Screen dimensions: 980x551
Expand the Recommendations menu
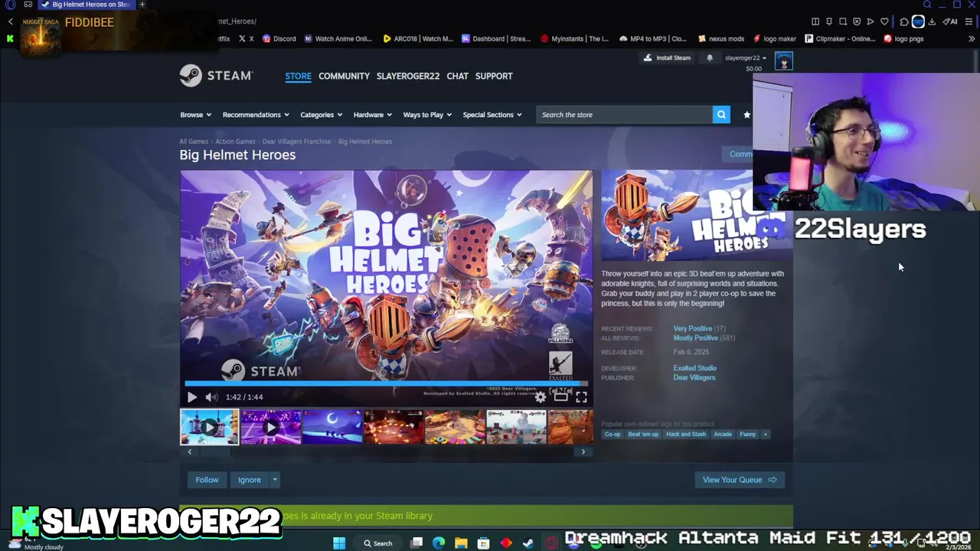click(256, 115)
